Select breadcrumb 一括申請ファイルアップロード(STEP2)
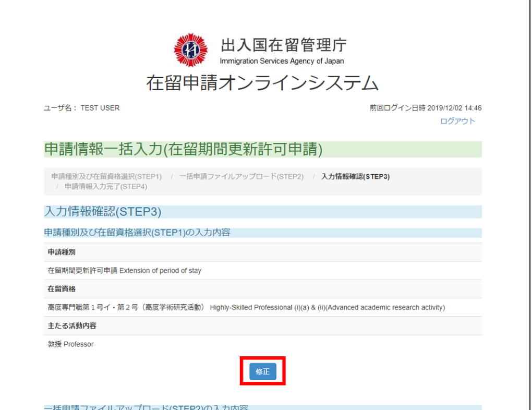 point(241,176)
